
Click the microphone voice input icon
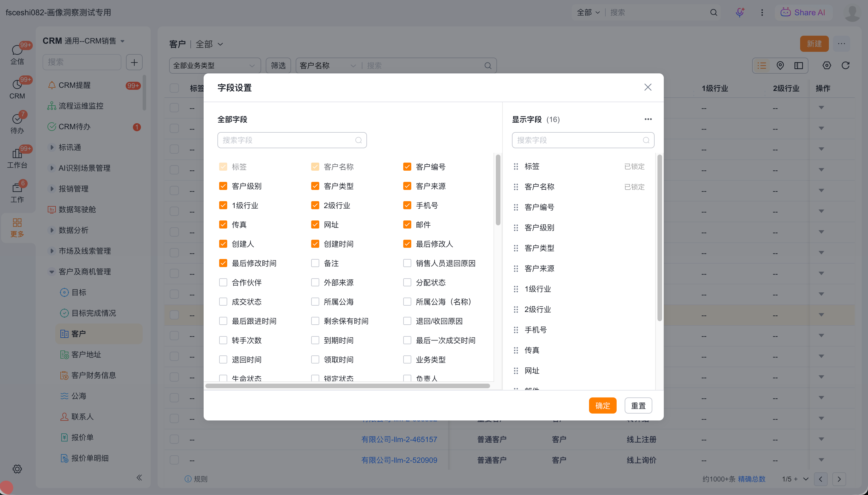coord(740,13)
